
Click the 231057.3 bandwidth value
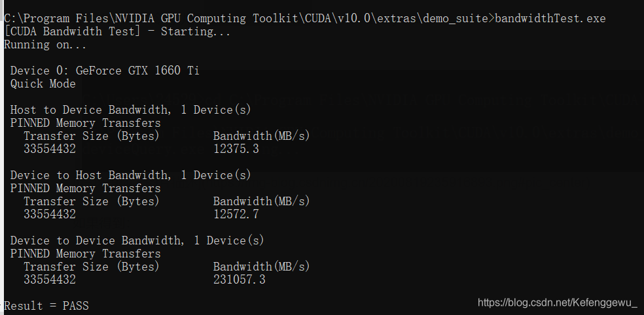[x=240, y=280]
